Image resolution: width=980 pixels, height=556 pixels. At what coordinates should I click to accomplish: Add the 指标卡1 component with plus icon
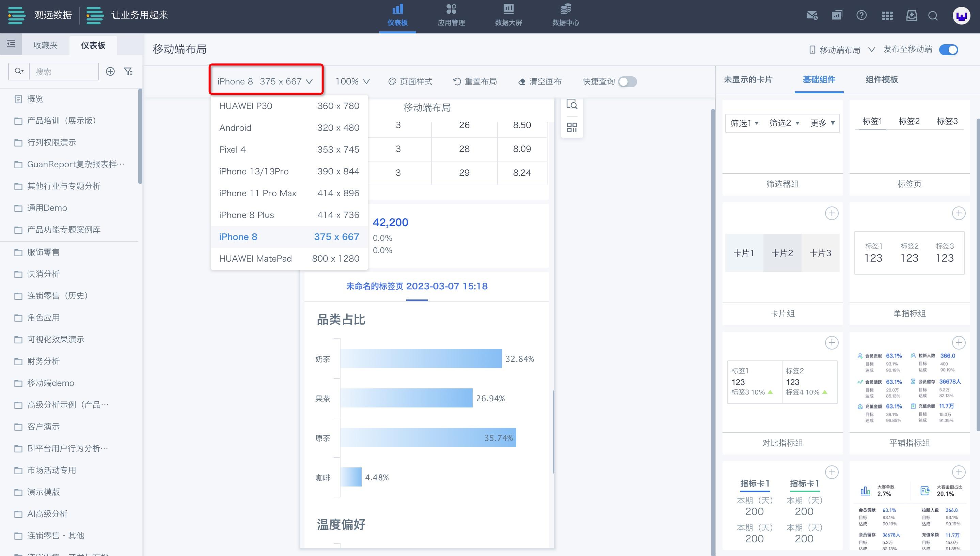[832, 472]
